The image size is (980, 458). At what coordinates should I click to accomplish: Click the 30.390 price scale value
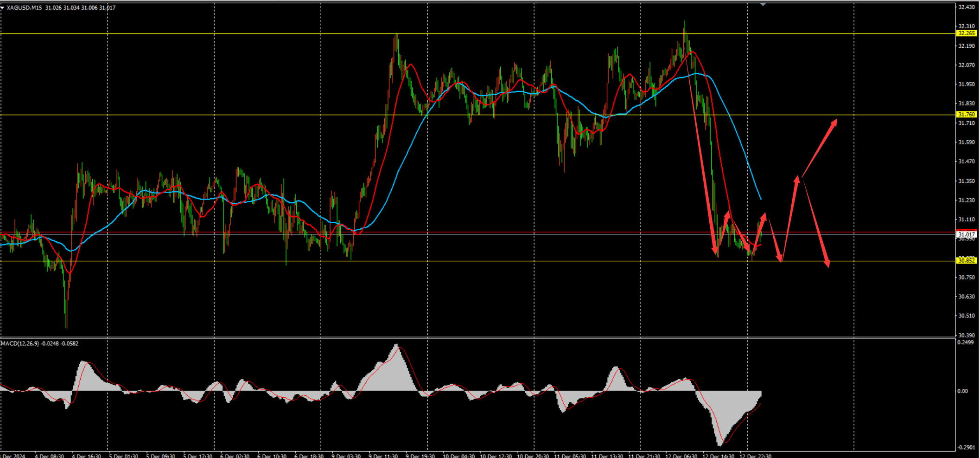(967, 335)
